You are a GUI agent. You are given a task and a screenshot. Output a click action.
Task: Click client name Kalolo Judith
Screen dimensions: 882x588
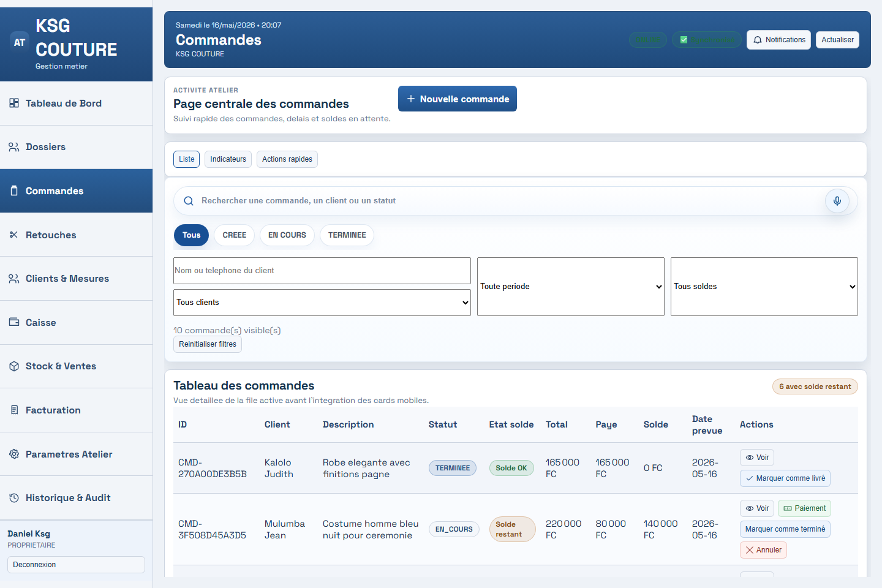pos(279,469)
